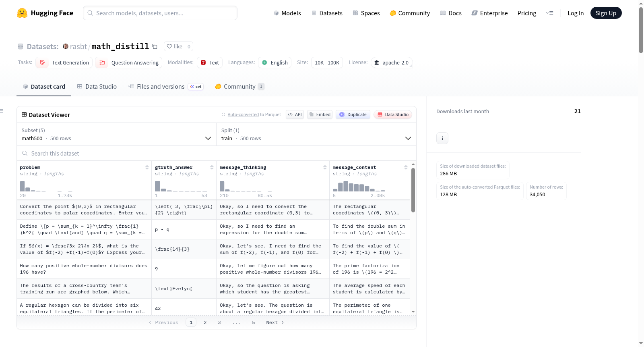The width and height of the screenshot is (644, 347).
Task: Click the Next page button
Action: click(x=275, y=322)
